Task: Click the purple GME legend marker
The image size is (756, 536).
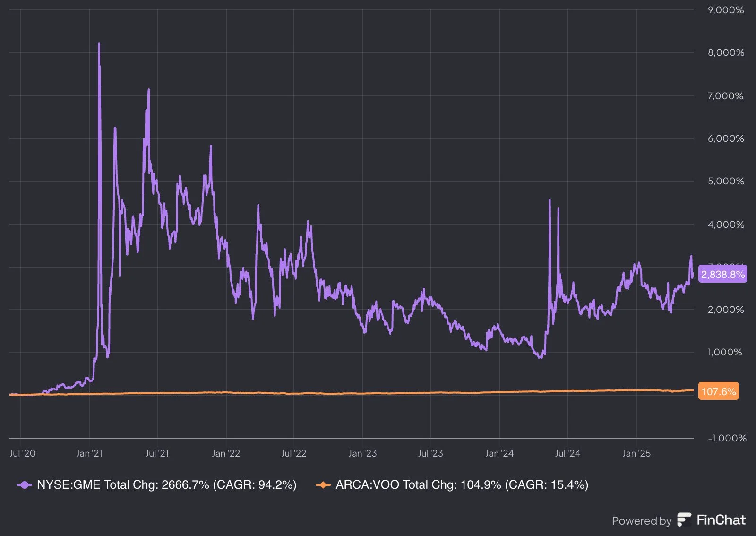Action: click(25, 485)
